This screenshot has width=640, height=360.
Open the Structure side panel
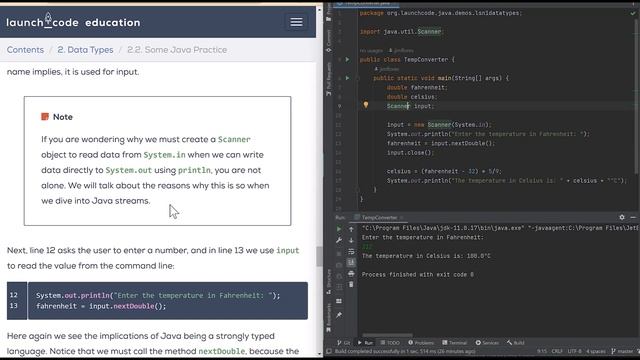tap(329, 282)
